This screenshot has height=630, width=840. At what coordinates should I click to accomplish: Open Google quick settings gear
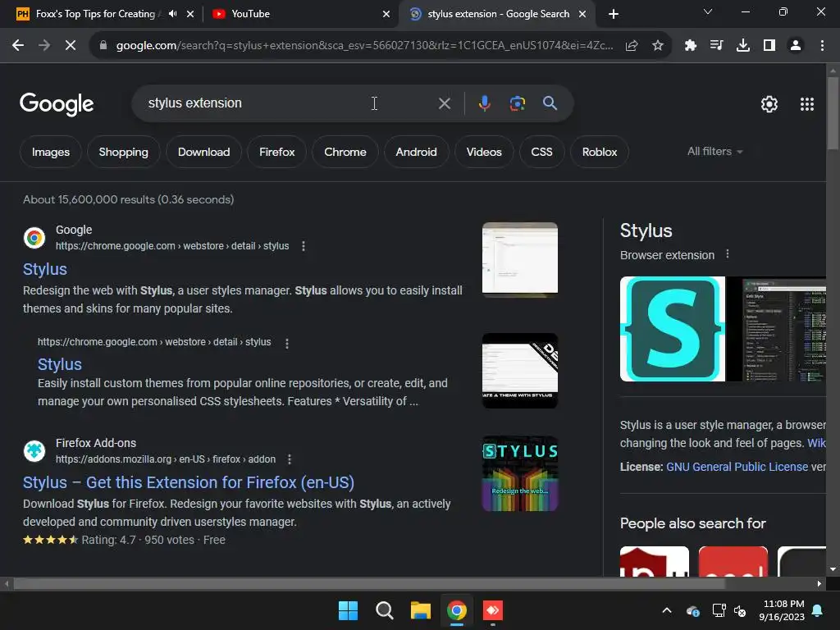click(x=769, y=104)
